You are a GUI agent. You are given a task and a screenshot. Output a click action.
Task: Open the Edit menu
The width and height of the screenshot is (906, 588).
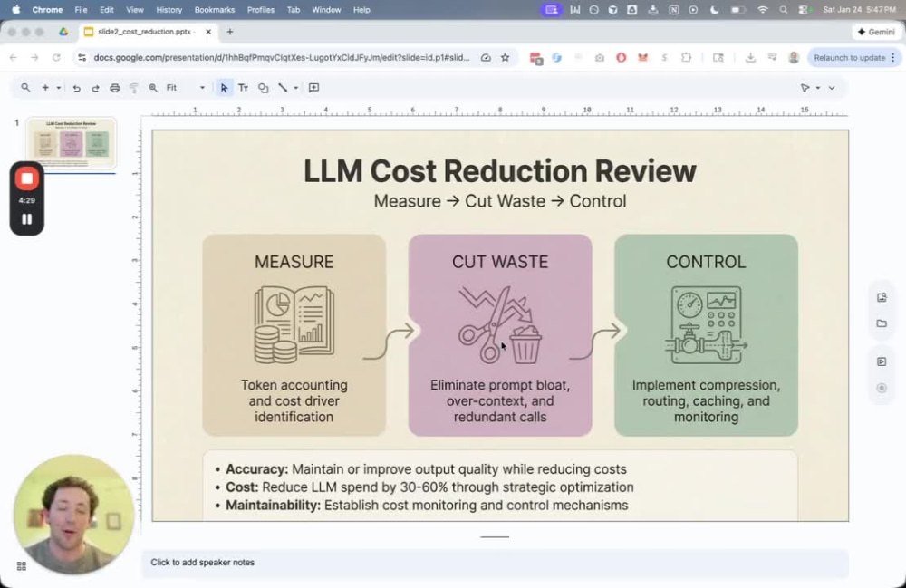pyautogui.click(x=106, y=10)
